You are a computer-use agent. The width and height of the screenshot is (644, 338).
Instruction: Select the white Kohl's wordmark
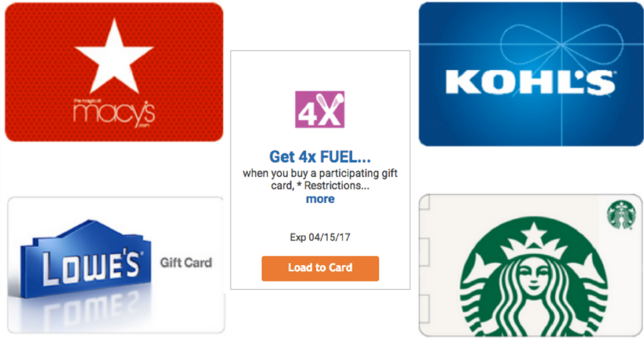pyautogui.click(x=530, y=82)
